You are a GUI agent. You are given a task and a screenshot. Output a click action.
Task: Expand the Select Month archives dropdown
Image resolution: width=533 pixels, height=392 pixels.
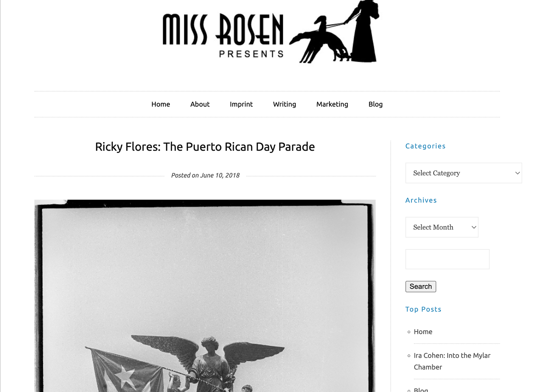442,227
